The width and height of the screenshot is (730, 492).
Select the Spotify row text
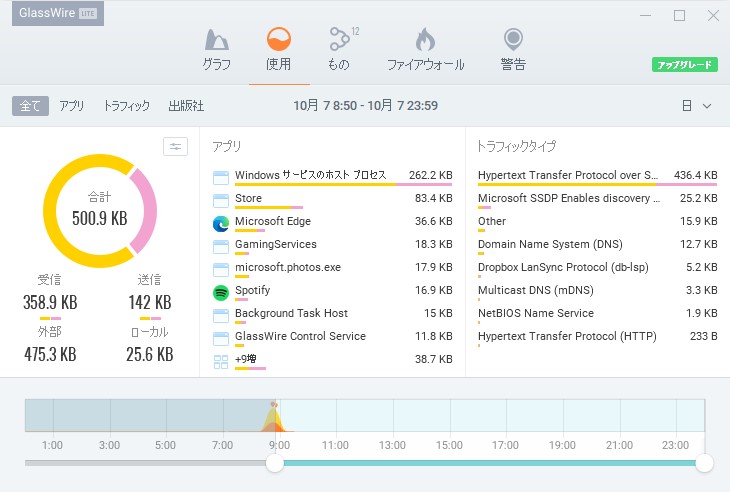(x=252, y=290)
